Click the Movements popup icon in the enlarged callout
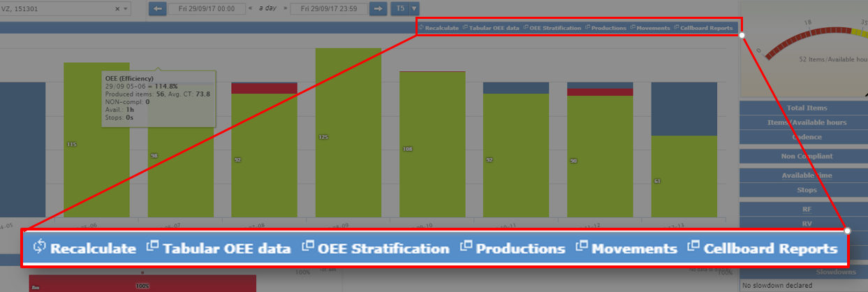This screenshot has height=292, width=868. tap(582, 247)
